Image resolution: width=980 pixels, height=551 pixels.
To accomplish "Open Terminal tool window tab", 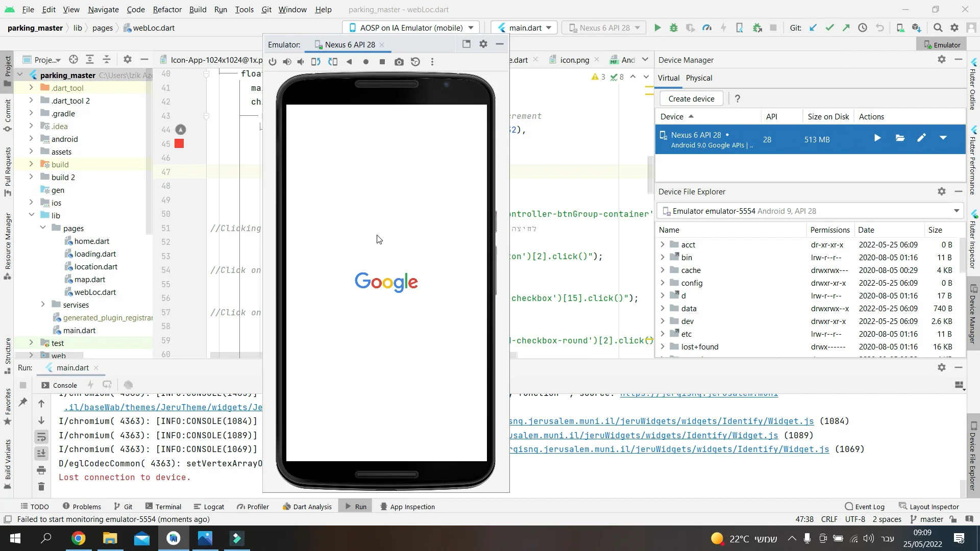I will coord(163,507).
